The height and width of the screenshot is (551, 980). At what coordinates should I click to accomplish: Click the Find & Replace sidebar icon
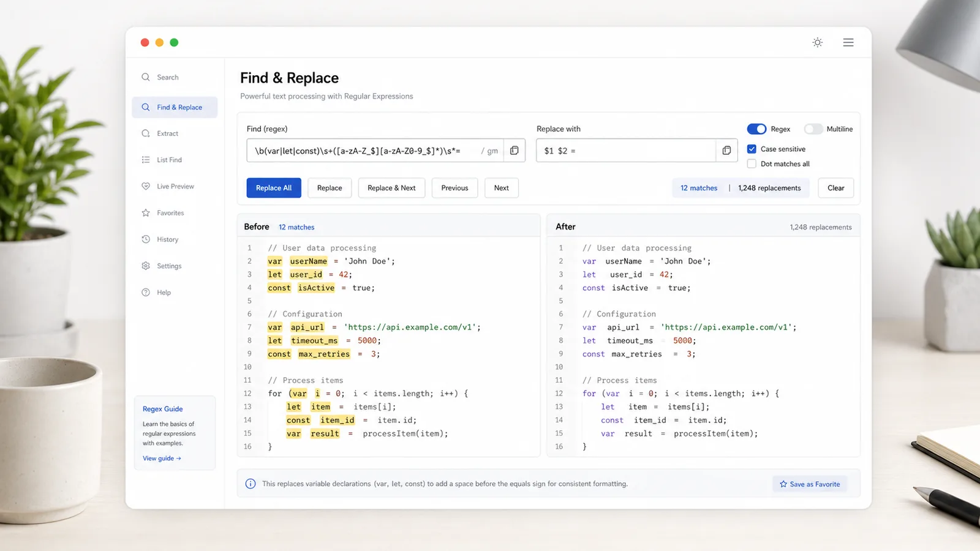[146, 107]
